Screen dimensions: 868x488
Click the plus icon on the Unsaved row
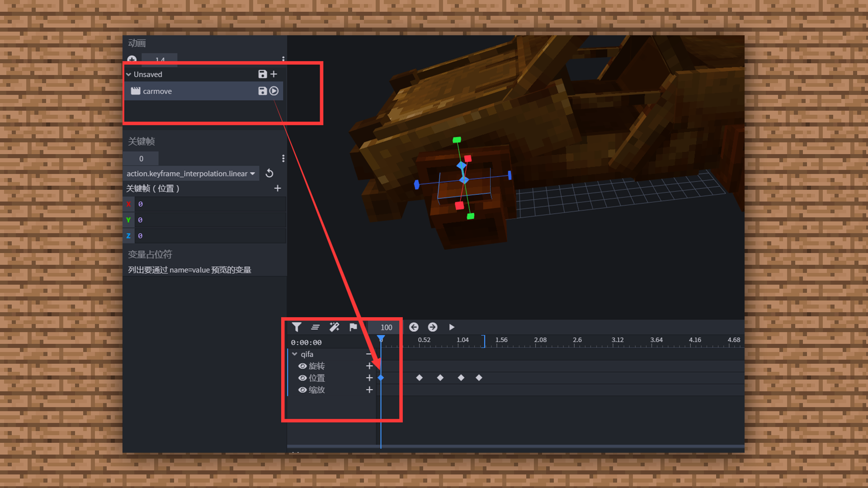tap(274, 74)
